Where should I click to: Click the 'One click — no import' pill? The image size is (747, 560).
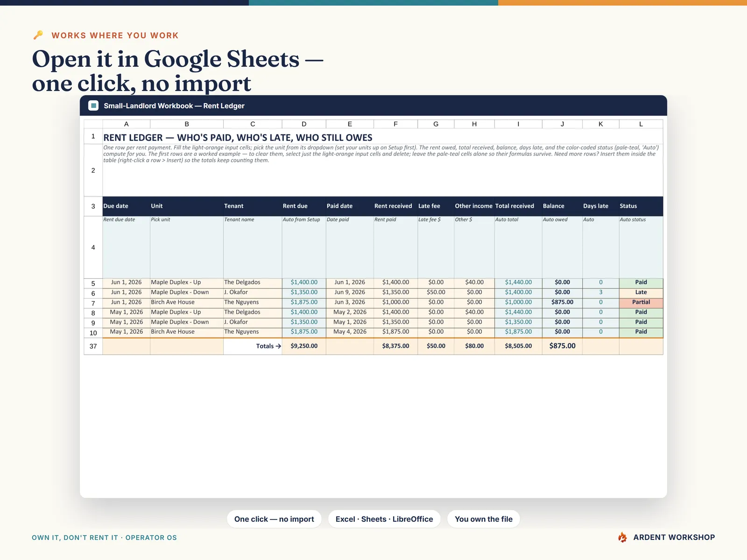point(274,519)
